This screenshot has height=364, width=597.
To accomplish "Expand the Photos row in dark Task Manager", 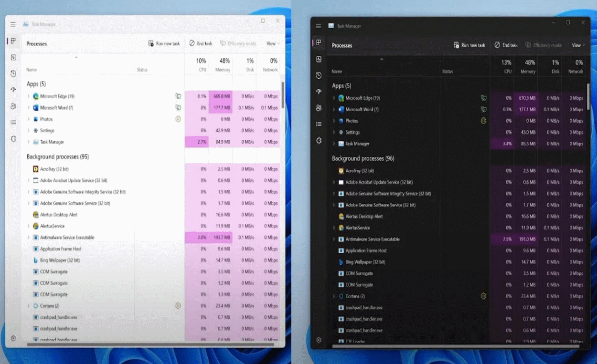I will [x=333, y=121].
